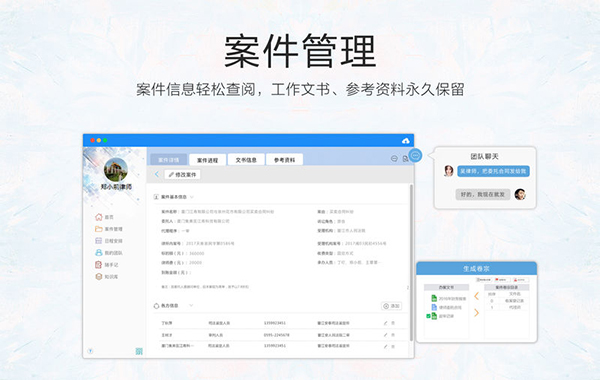
Task: Edit the party row with phone 0595-2245678
Action: 385,335
